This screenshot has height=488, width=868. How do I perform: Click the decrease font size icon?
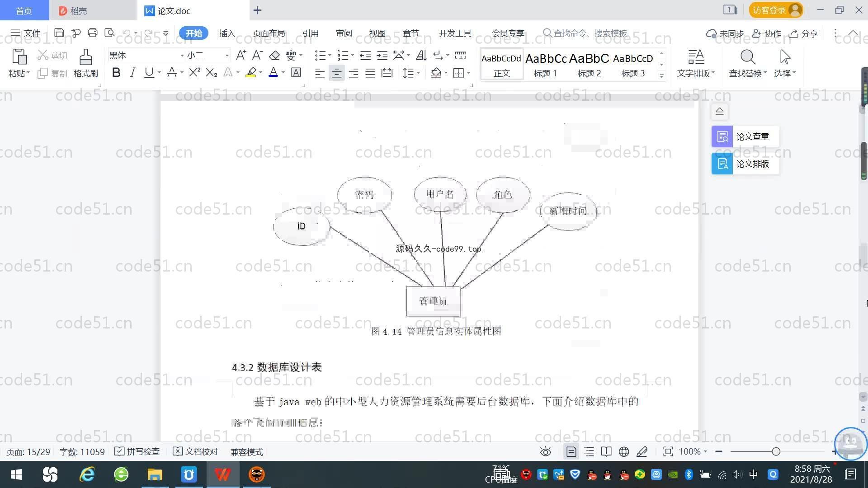(257, 55)
